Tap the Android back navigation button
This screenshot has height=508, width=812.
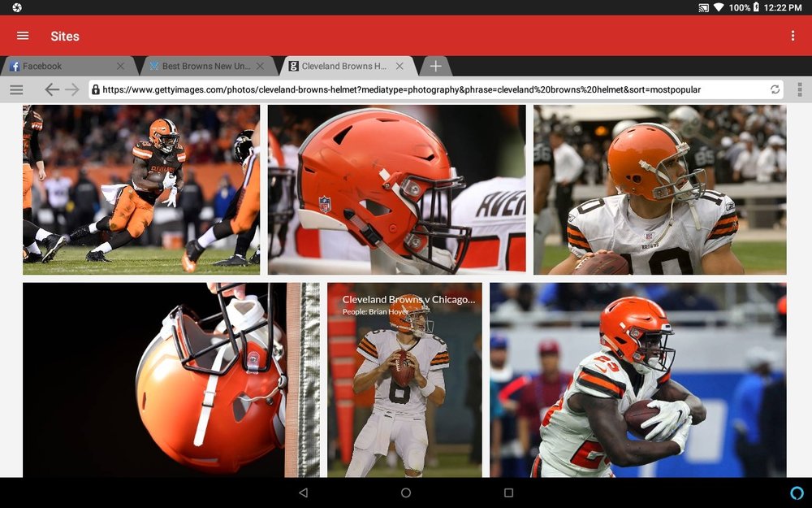click(x=304, y=493)
